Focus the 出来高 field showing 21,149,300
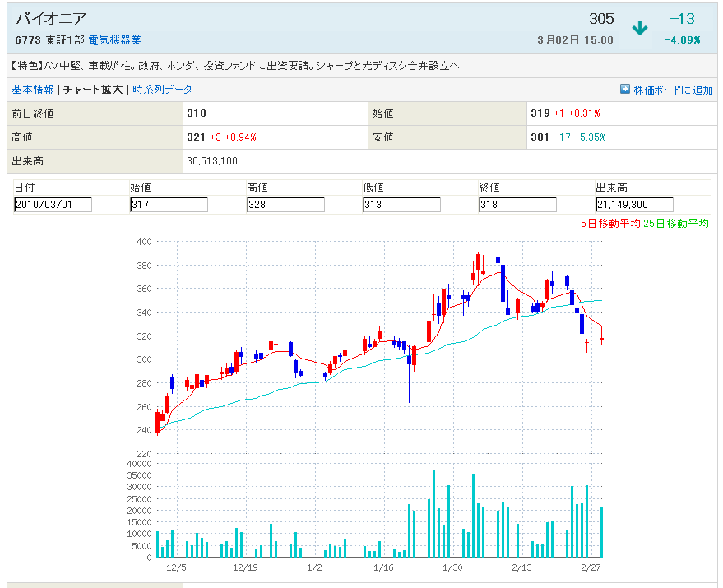This screenshot has height=588, width=723. click(x=634, y=205)
